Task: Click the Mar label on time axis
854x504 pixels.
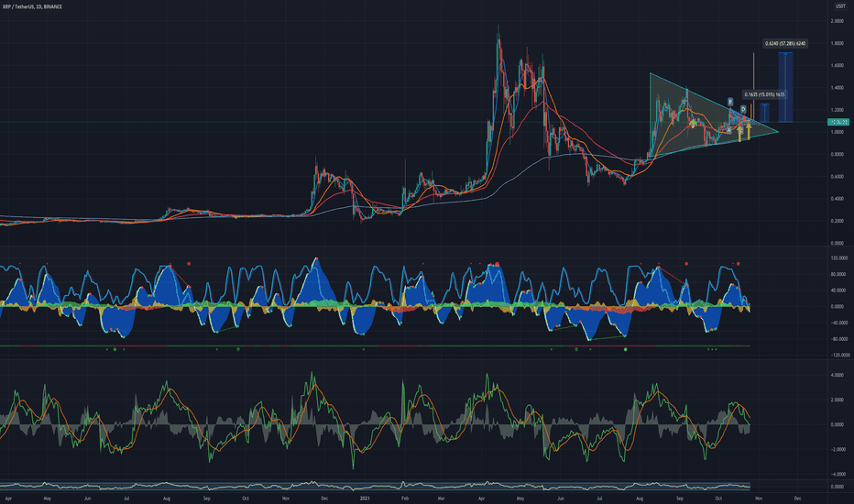Action: 441,498
